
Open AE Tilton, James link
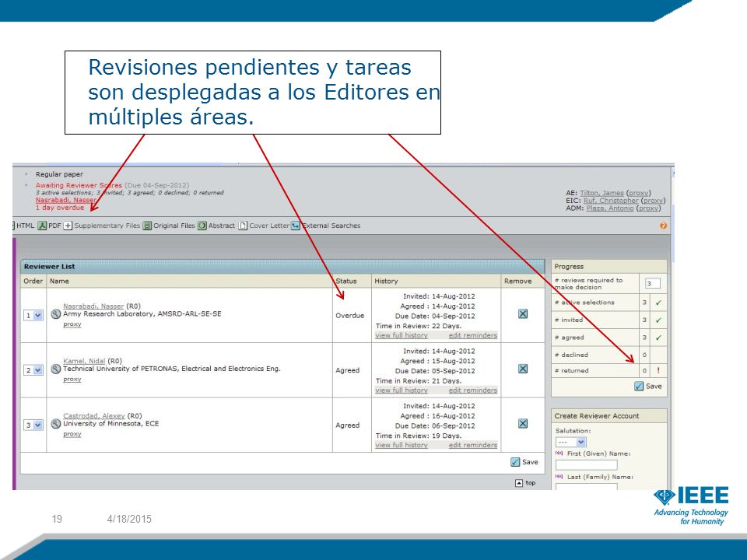601,193
